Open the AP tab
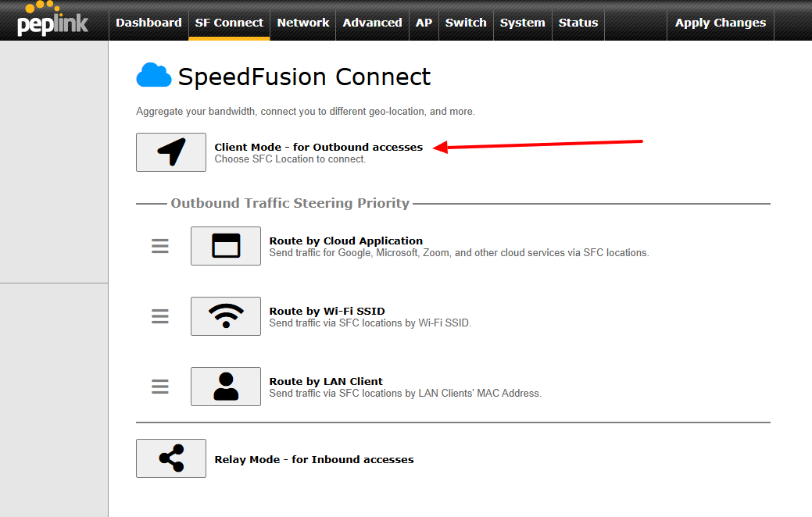This screenshot has height=517, width=812. coord(424,23)
